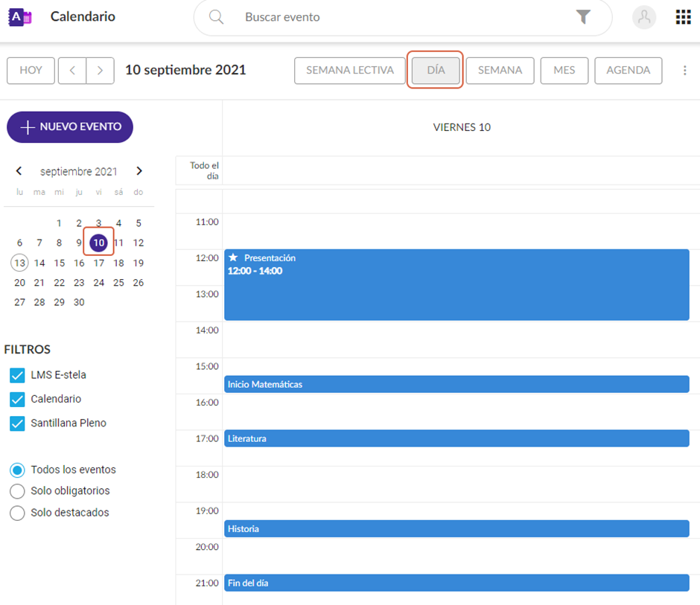This screenshot has width=700, height=605.
Task: Go to previous day with left arrow
Action: [72, 71]
